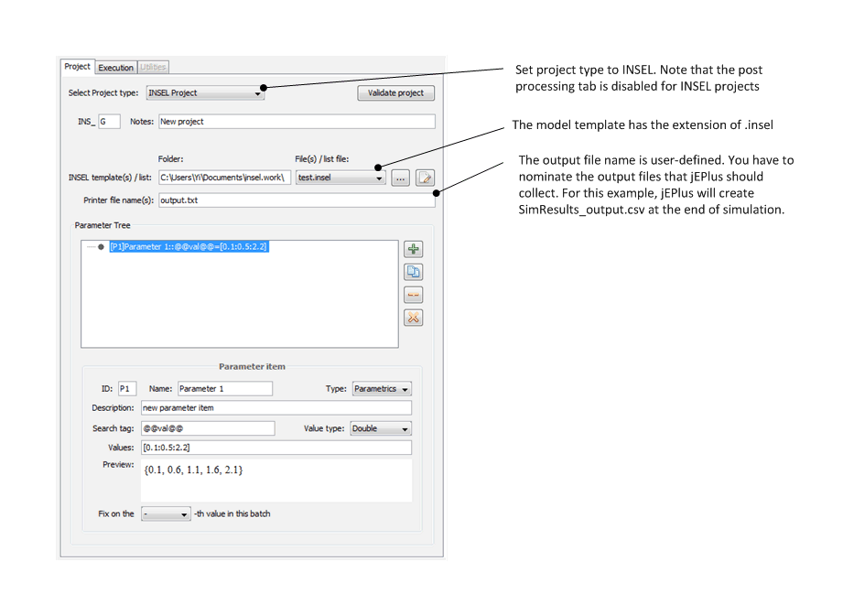The height and width of the screenshot is (616, 843).
Task: Duplicate the selected parameter with the copy icon
Action: pyautogui.click(x=413, y=272)
